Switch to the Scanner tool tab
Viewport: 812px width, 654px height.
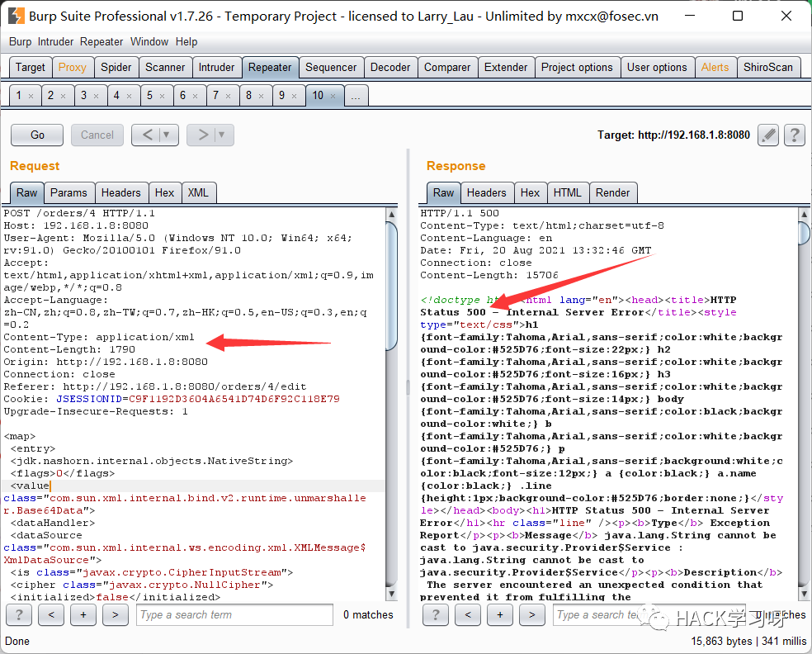tap(165, 68)
